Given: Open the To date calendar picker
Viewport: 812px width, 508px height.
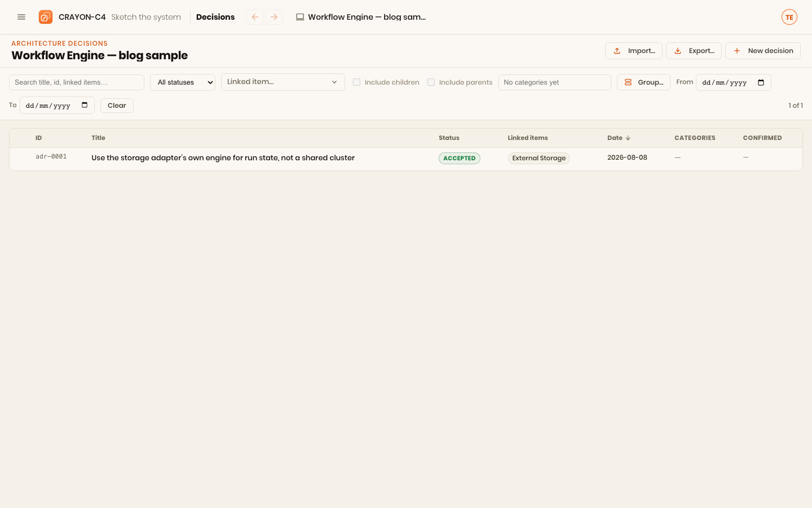Looking at the screenshot, I should pyautogui.click(x=85, y=106).
